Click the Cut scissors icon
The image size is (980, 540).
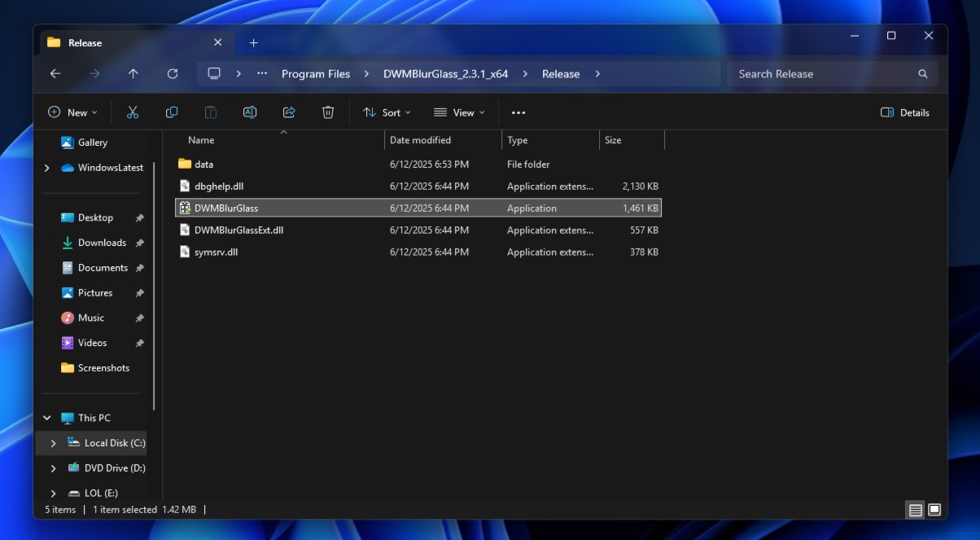133,112
